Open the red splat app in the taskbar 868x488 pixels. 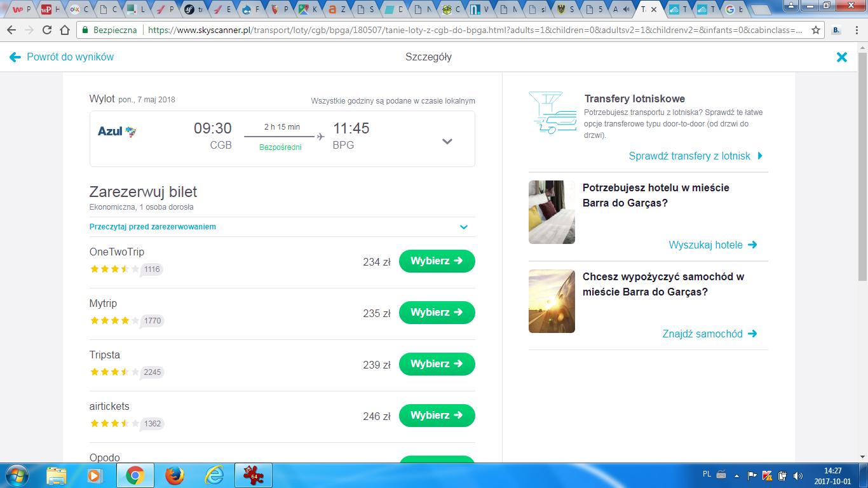tap(254, 475)
